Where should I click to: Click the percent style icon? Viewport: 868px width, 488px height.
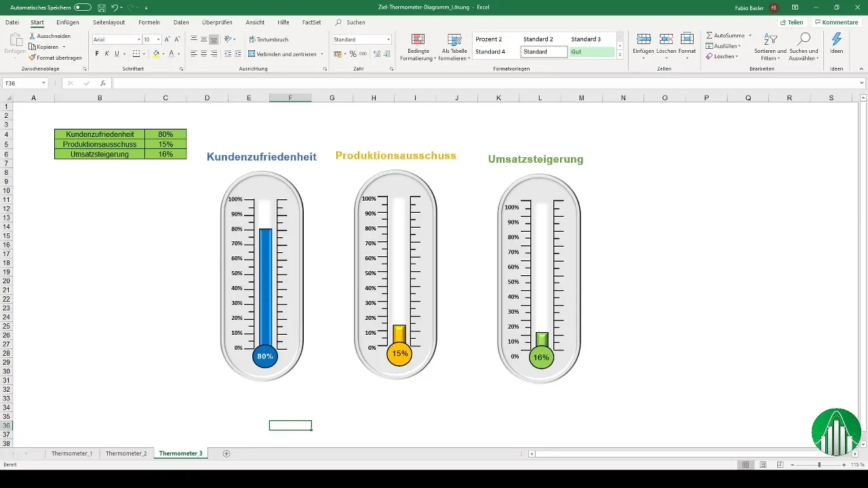pos(353,54)
